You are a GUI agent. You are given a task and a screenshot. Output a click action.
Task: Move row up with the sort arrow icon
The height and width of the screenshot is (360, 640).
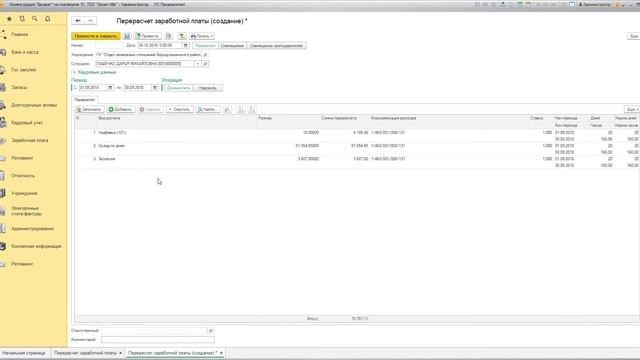pos(241,109)
